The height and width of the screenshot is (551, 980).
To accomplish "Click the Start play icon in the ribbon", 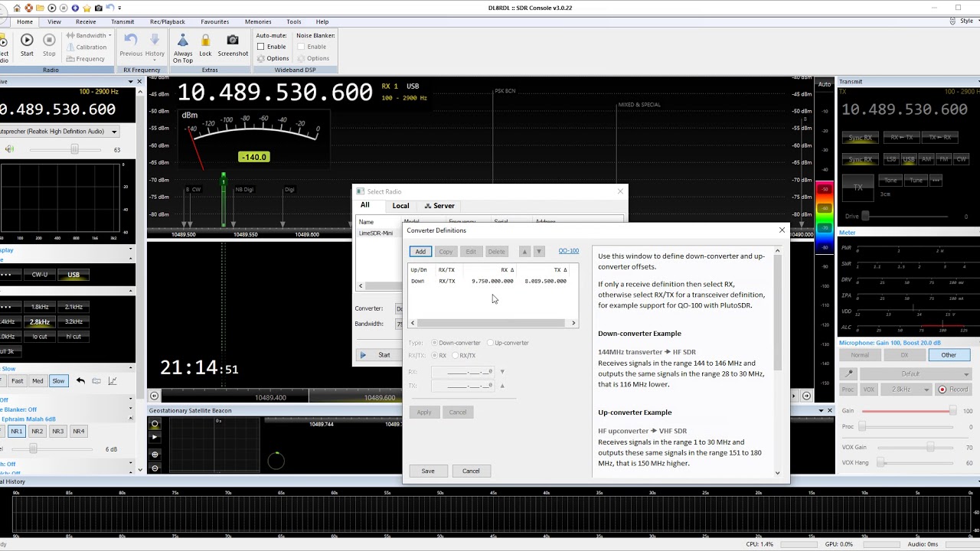I will (x=27, y=41).
